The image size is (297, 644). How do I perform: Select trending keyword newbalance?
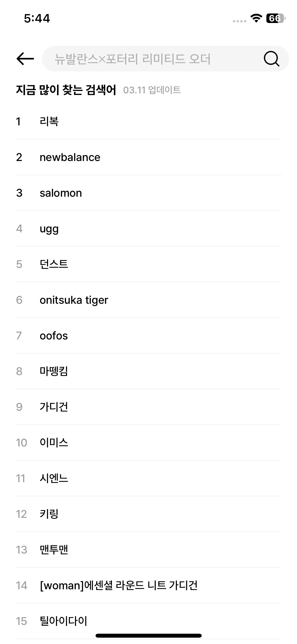pos(148,157)
